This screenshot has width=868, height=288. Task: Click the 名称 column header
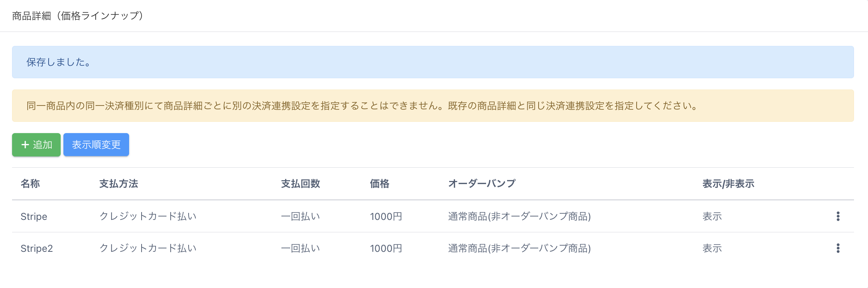30,184
